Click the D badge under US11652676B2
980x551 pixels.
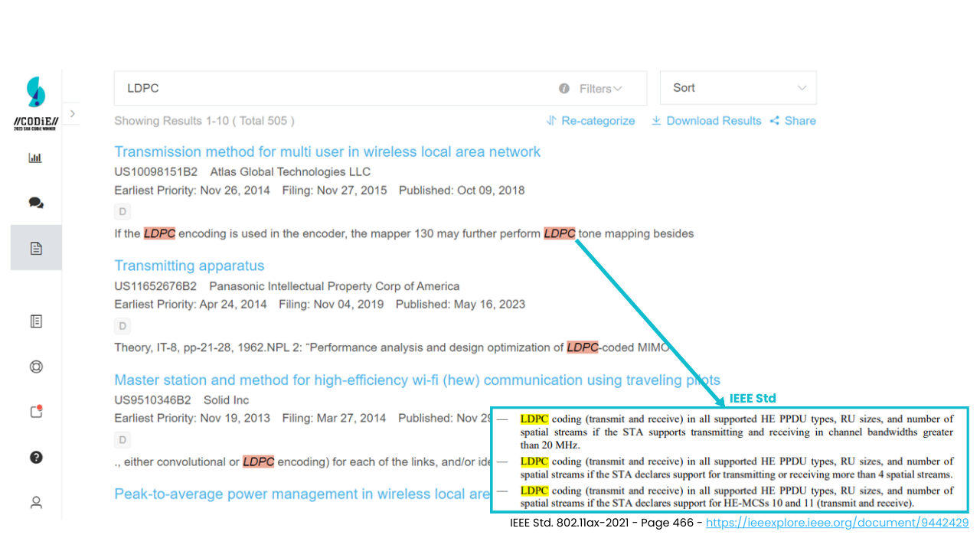122,326
